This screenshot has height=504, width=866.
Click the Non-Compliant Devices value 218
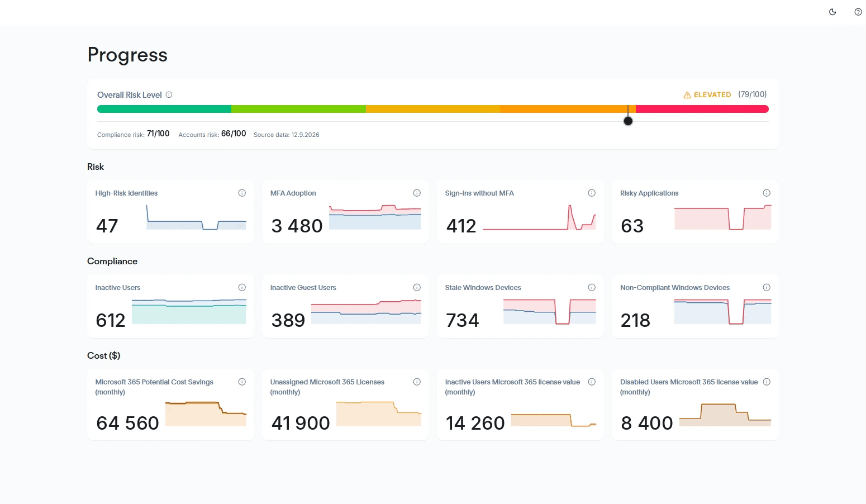pos(636,320)
